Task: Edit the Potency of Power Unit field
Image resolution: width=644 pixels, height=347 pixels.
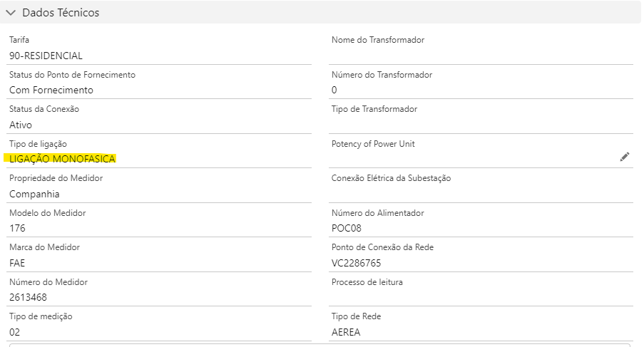Action: [625, 157]
